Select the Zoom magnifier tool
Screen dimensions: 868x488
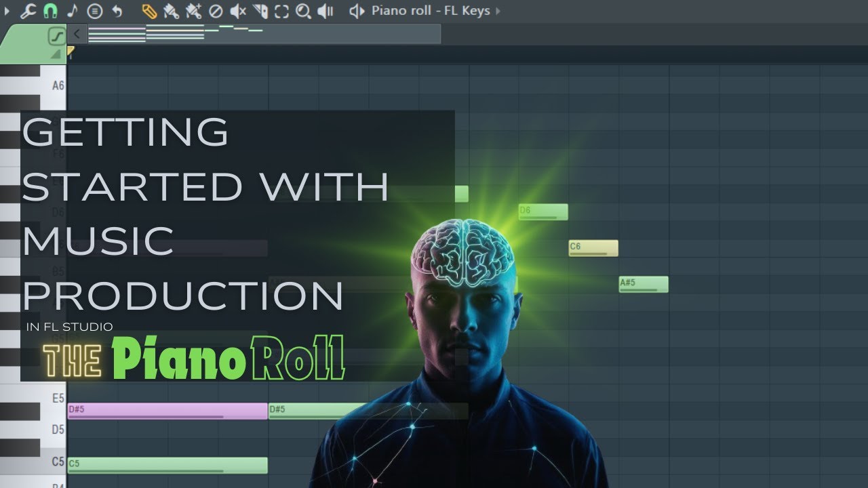coord(303,11)
